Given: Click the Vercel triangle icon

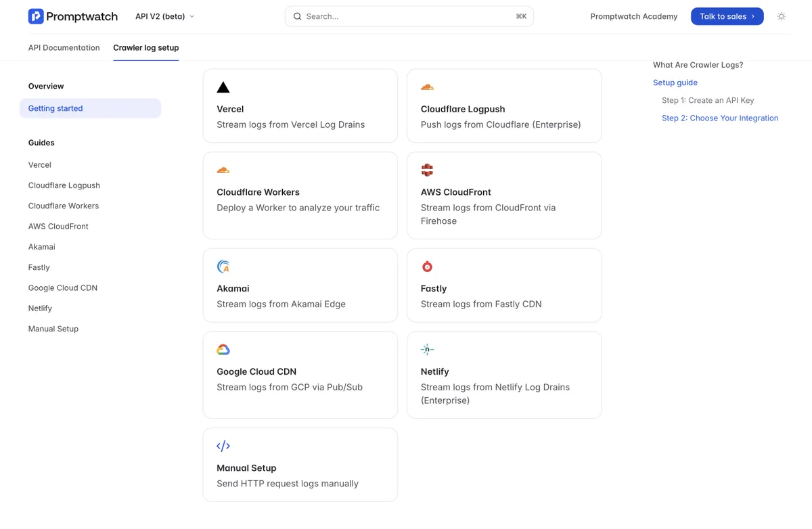Looking at the screenshot, I should coord(223,87).
